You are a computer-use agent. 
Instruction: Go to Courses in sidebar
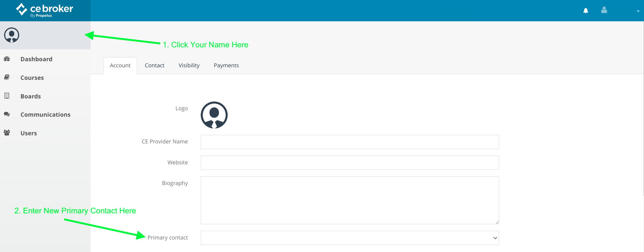(32, 78)
